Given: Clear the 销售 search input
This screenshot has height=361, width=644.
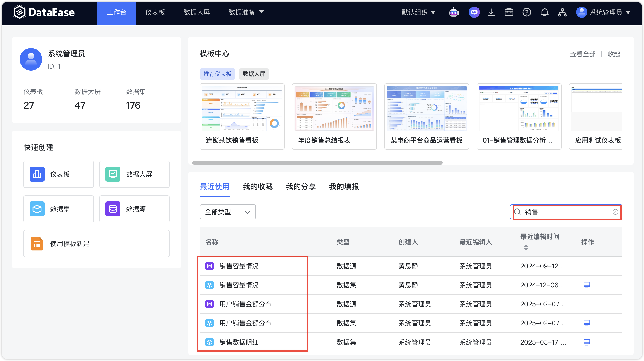Looking at the screenshot, I should (615, 212).
